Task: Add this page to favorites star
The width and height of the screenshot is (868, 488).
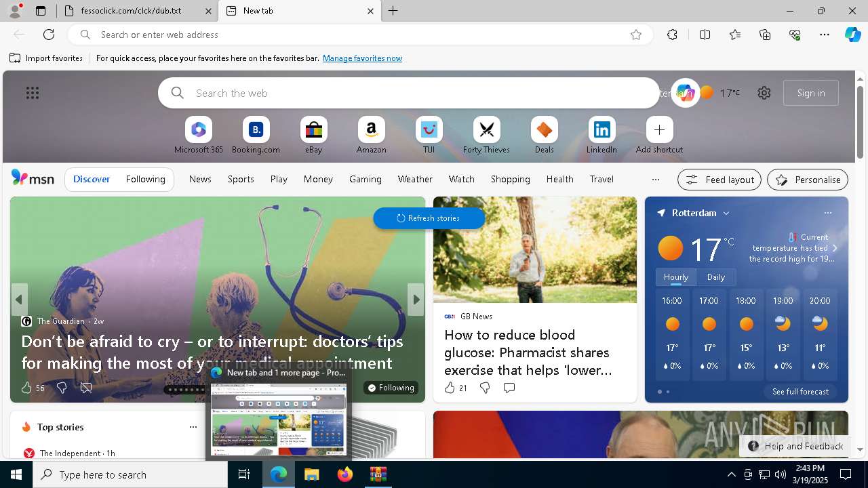Action: click(636, 35)
